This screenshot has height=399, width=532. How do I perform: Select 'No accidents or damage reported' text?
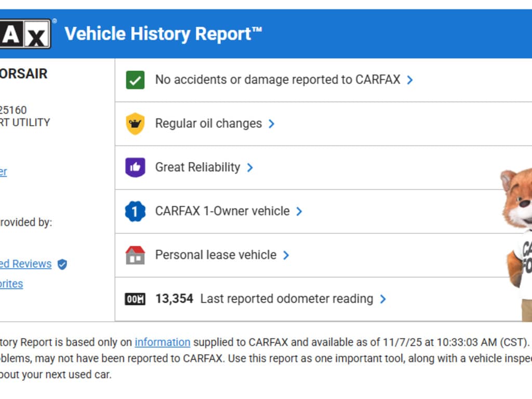pyautogui.click(x=277, y=80)
